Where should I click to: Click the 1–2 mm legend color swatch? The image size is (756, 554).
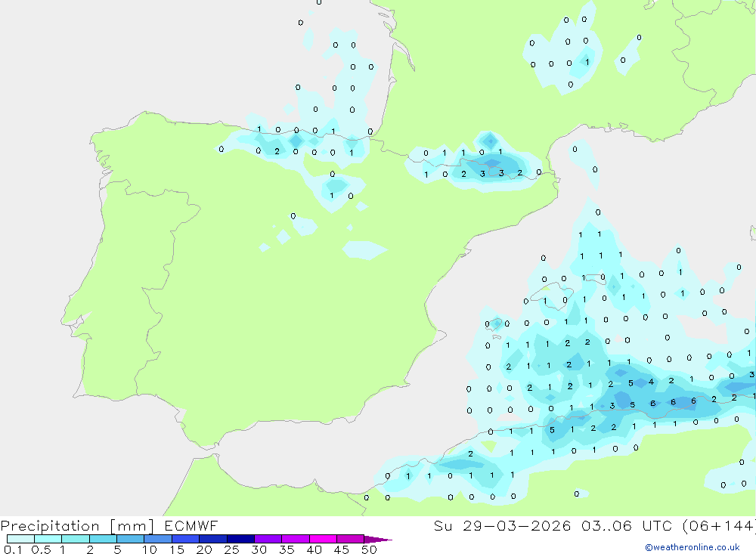point(76,539)
